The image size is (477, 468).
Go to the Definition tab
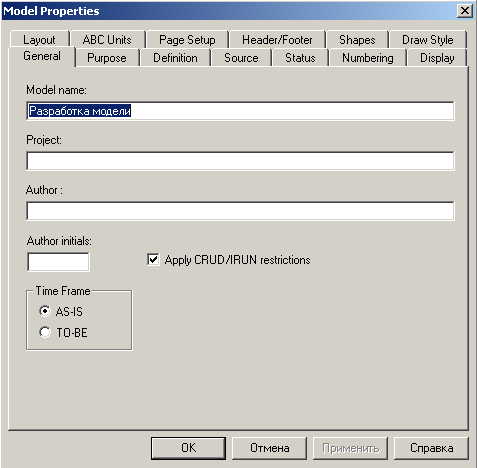tap(175, 58)
